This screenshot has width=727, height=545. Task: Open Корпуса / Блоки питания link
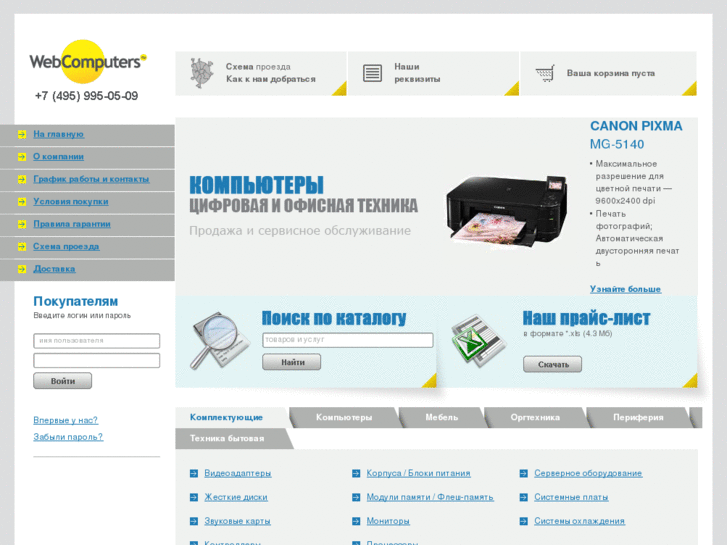pos(418,473)
